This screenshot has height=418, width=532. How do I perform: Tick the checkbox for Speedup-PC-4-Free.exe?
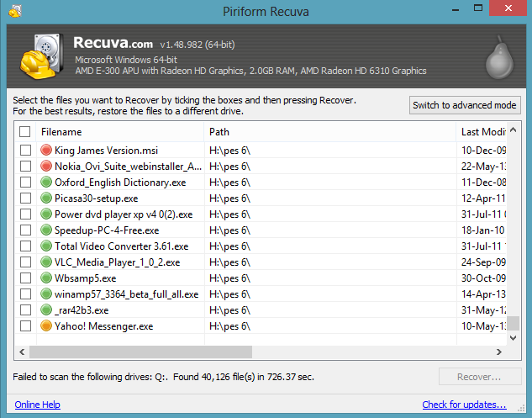(25, 230)
